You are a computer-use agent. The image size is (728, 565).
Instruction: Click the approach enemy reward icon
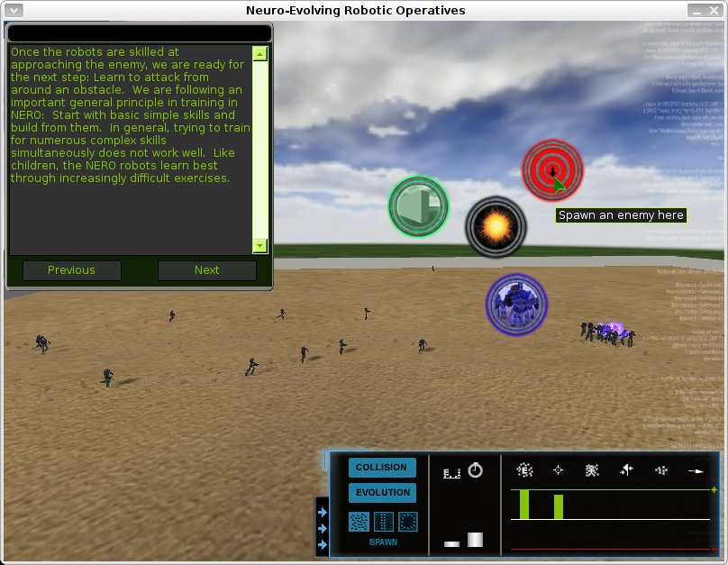click(524, 470)
